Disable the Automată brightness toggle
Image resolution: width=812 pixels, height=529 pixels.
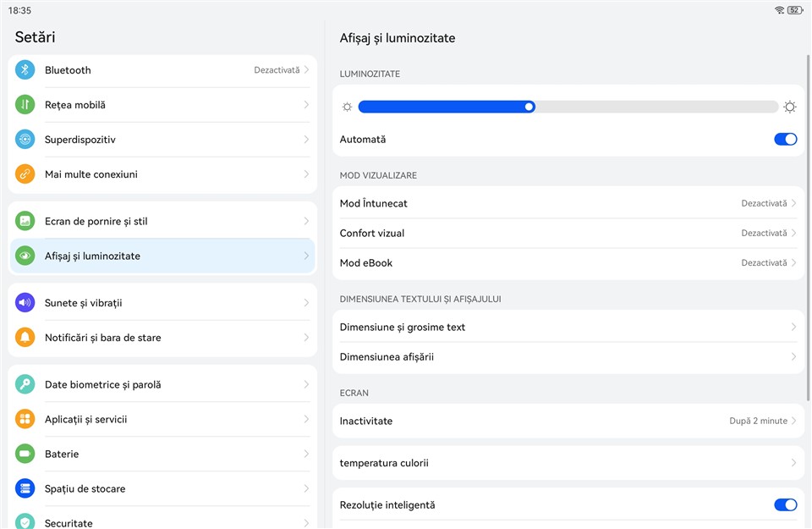pos(785,140)
